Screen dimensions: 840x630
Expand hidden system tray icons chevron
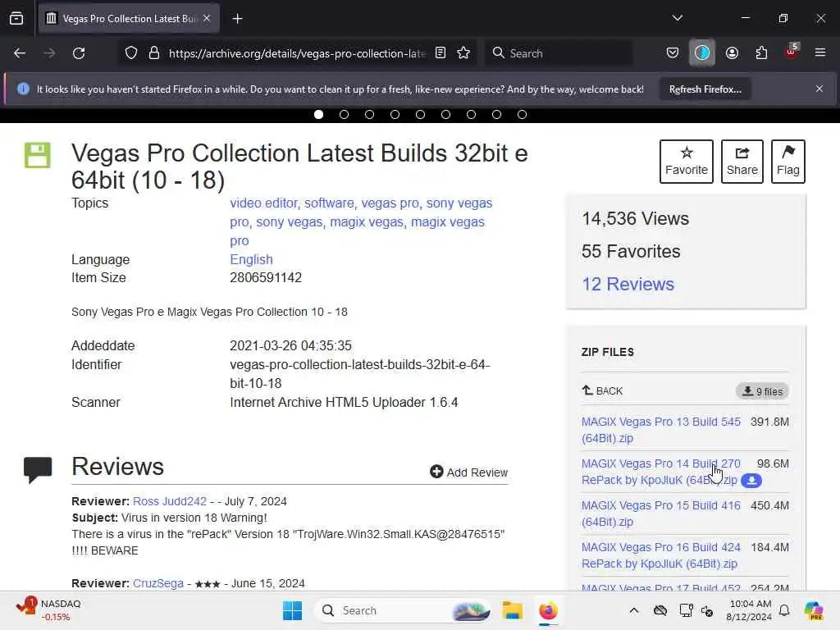634,610
